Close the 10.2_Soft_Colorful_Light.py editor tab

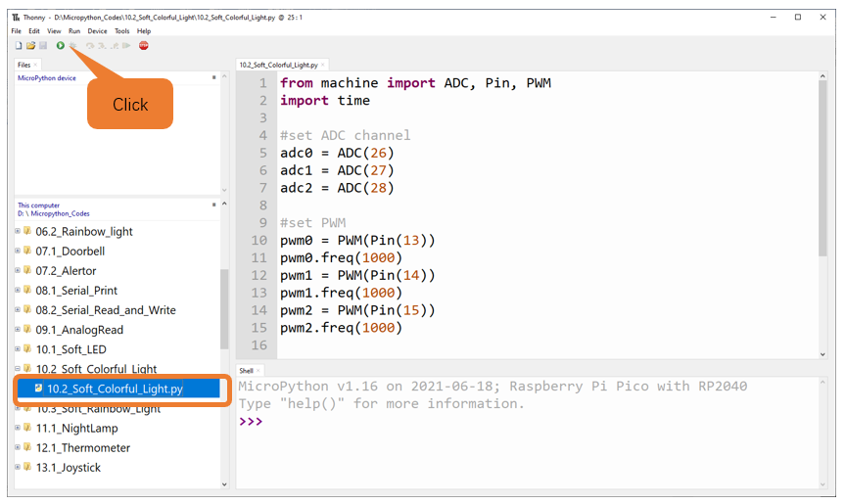click(x=323, y=65)
